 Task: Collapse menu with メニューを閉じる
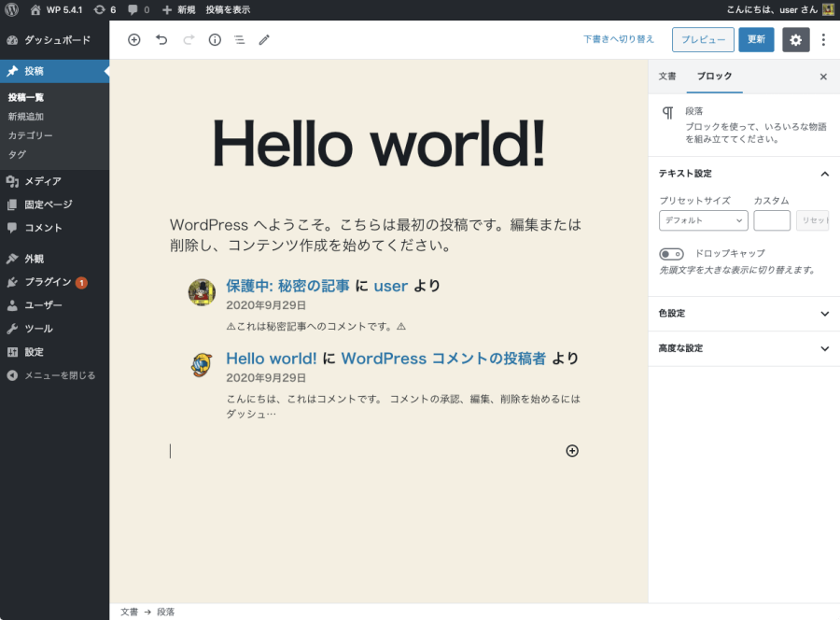pyautogui.click(x=55, y=375)
